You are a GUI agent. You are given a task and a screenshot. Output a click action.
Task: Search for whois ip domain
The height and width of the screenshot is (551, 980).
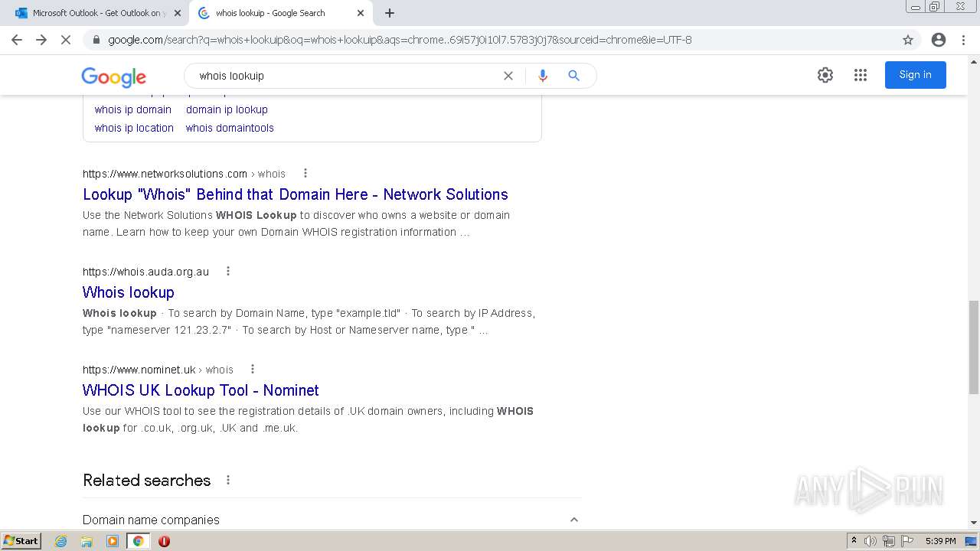(x=133, y=109)
